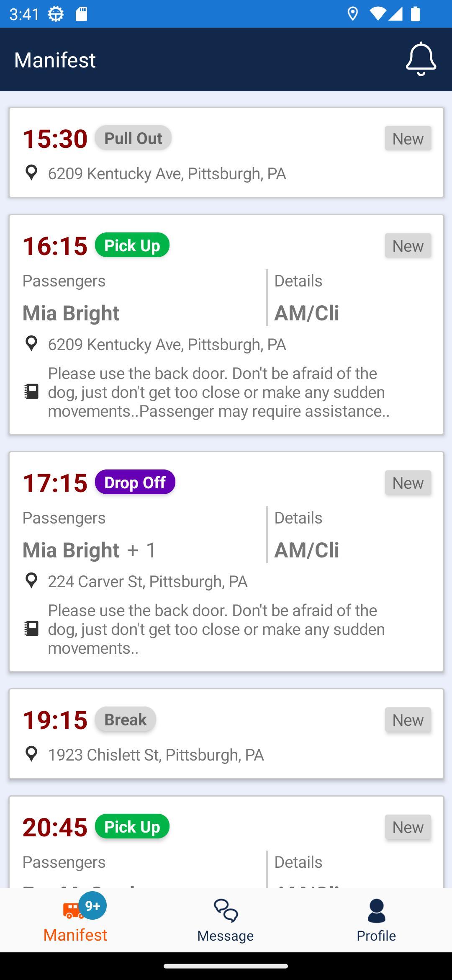452x980 pixels.
Task: Open the Message chat bubbles icon
Action: click(226, 910)
